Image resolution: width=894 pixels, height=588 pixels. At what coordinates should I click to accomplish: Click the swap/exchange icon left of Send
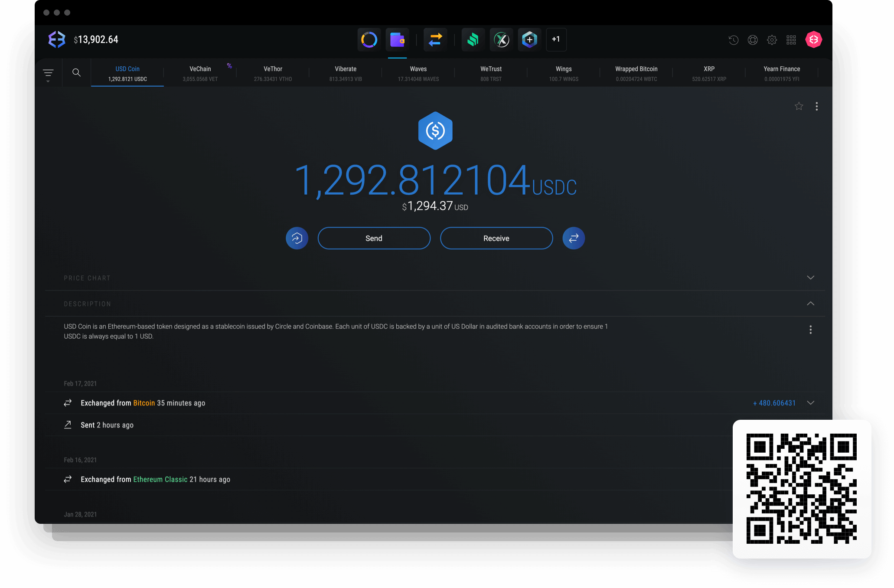click(x=297, y=238)
